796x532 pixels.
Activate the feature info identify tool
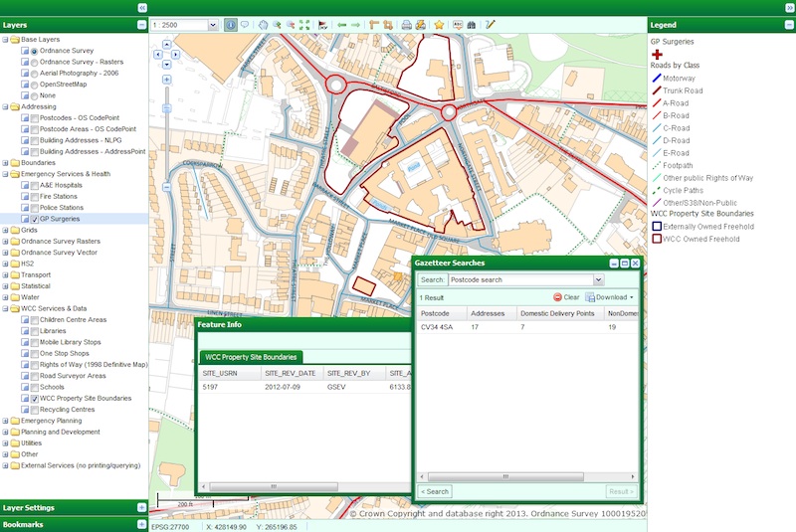point(230,25)
